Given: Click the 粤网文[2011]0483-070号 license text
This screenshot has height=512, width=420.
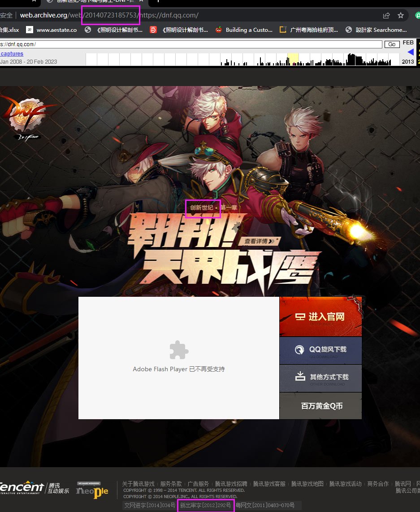Looking at the screenshot, I should pos(265,505).
